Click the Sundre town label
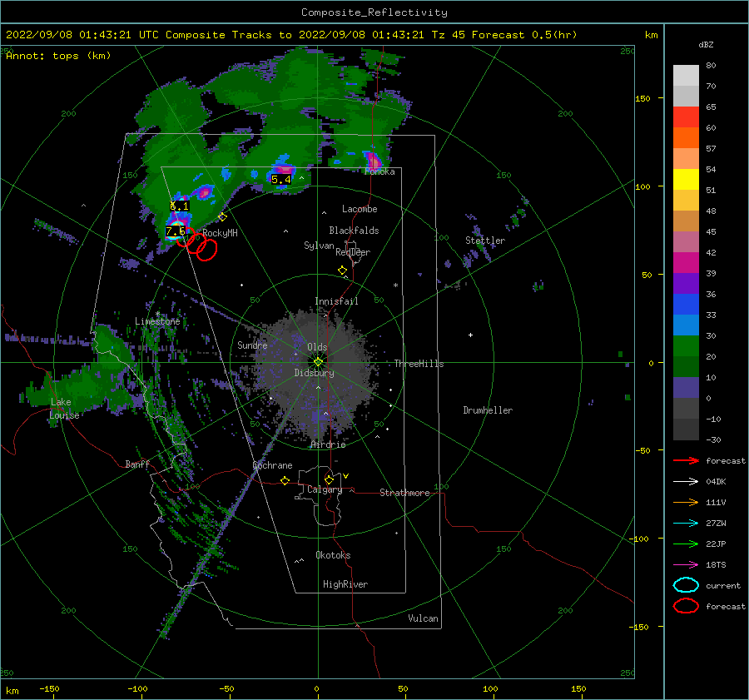Screen dimensions: 749x700 click(252, 345)
